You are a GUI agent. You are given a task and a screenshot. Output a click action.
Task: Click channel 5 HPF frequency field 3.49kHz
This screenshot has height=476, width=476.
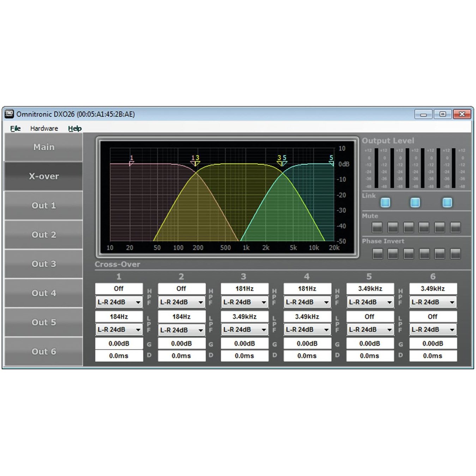370,289
